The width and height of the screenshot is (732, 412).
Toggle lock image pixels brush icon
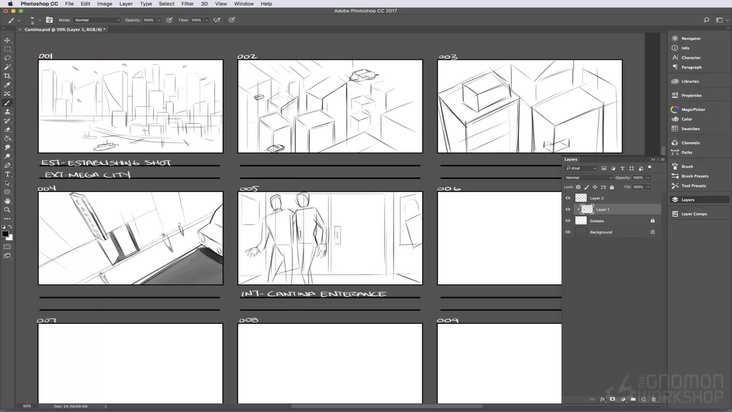tap(587, 187)
